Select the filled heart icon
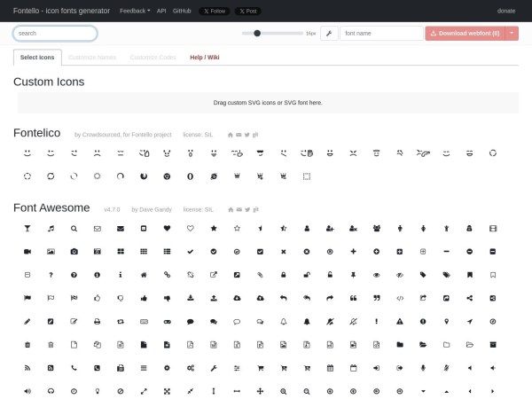The width and height of the screenshot is (532, 399). coord(167,228)
